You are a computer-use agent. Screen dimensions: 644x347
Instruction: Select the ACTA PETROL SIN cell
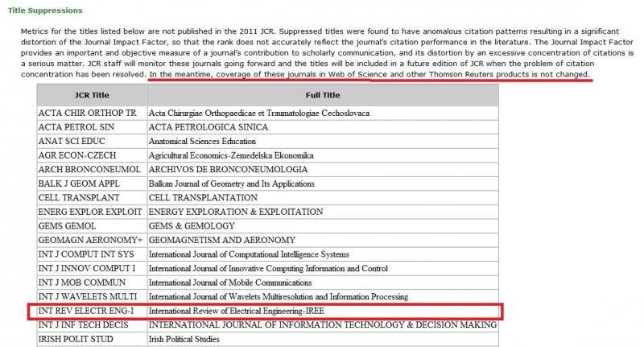(x=92, y=127)
